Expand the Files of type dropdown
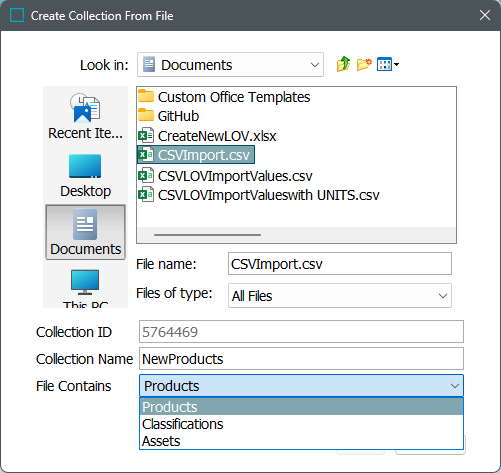Screen dimensions: 501x473 [340, 296]
